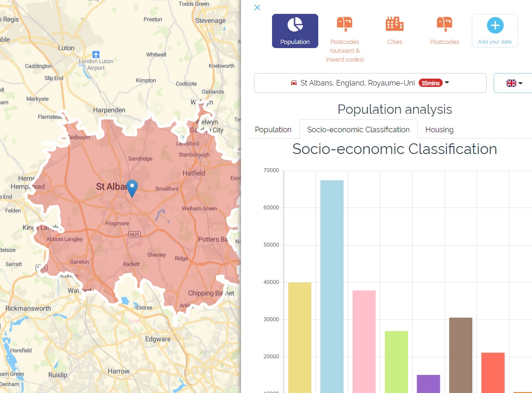Click the Add your data plus icon

495,25
